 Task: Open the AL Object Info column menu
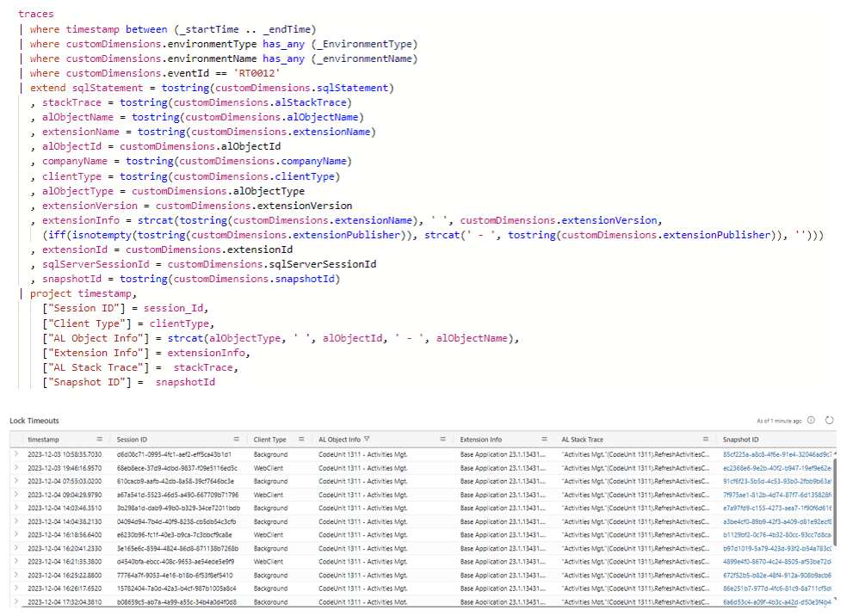[444, 439]
